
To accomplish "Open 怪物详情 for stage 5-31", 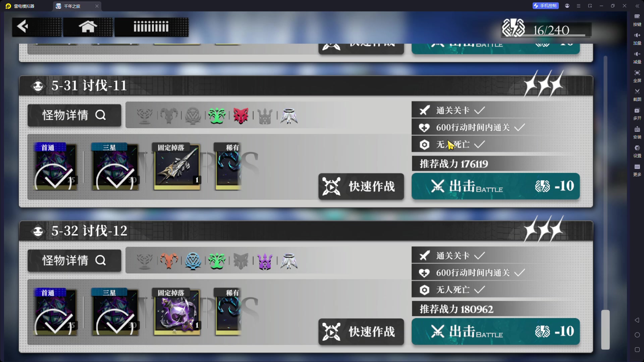I will tap(74, 115).
